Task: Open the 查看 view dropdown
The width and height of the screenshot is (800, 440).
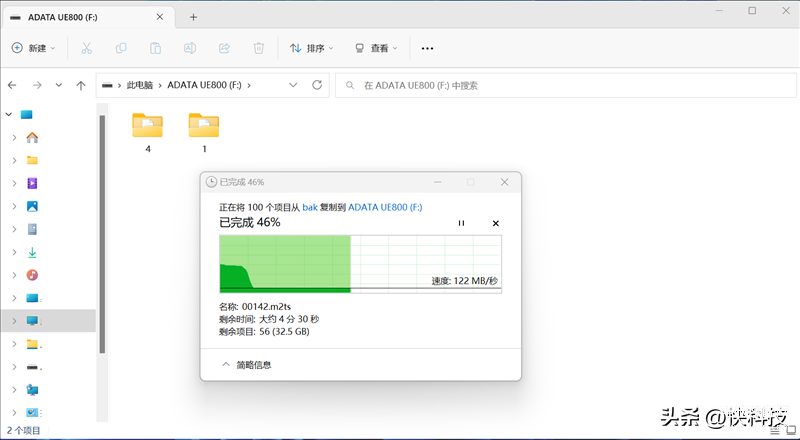Action: click(376, 48)
